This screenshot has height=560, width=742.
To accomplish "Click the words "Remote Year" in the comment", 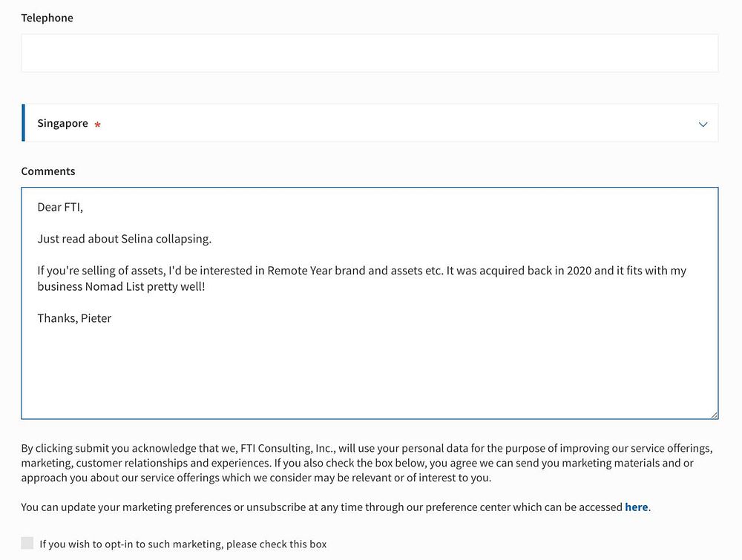I will [x=299, y=271].
